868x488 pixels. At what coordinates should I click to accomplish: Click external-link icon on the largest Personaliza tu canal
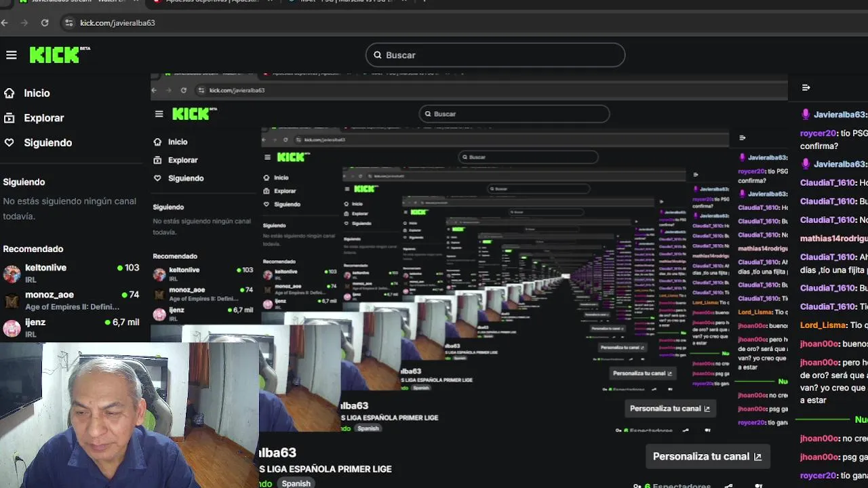(757, 457)
